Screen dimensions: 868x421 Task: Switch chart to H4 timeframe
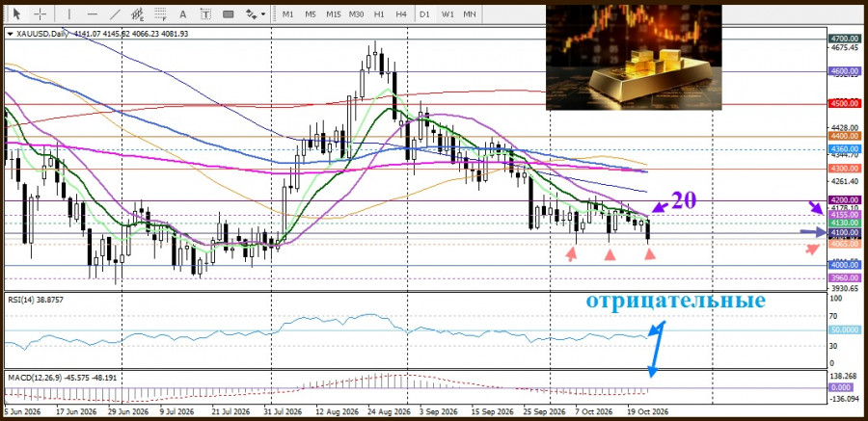(401, 14)
